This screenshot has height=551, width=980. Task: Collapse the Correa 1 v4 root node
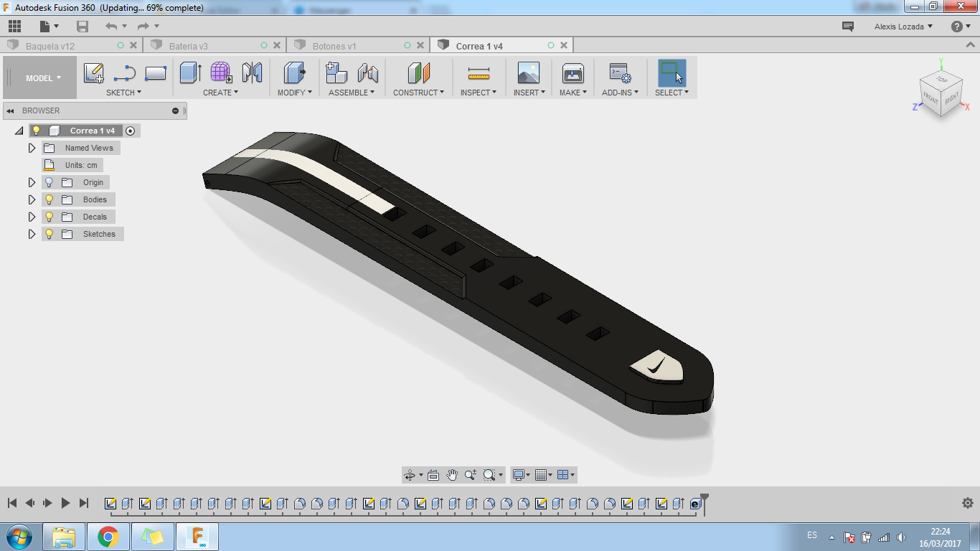pyautogui.click(x=19, y=131)
